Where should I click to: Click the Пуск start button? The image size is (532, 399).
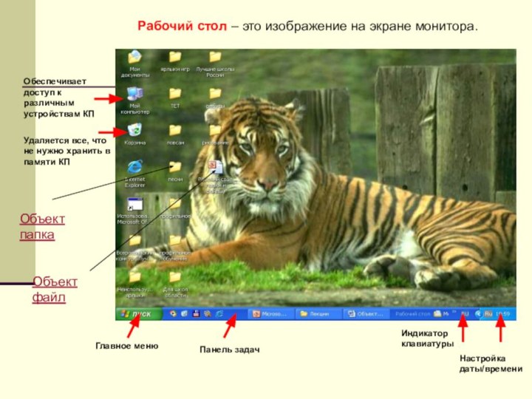[137, 314]
